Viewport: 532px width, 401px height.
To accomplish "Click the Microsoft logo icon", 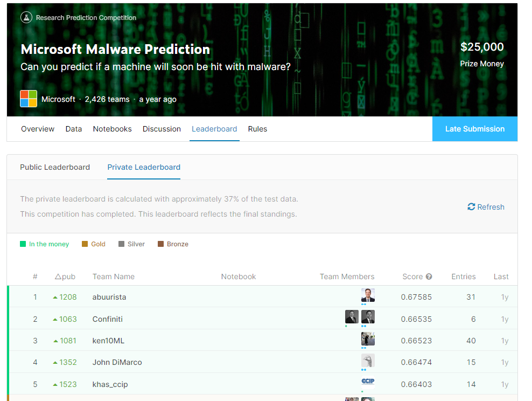I will (x=29, y=99).
